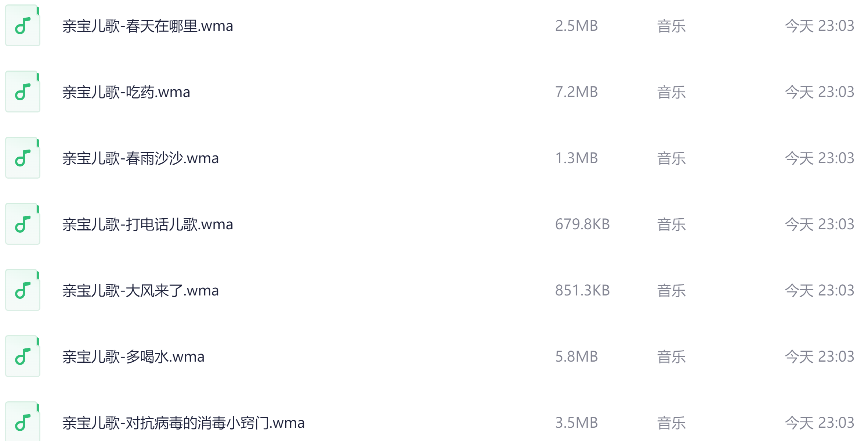Open file 亲宝儿歌-多喝水.wma
Screen dimensions: 868x441
click(x=133, y=357)
